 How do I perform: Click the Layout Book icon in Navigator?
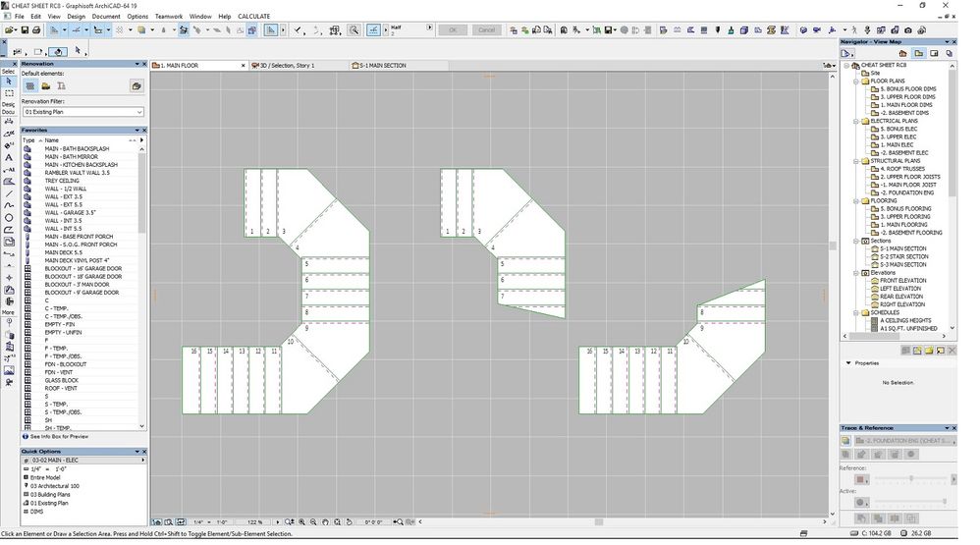tap(934, 54)
